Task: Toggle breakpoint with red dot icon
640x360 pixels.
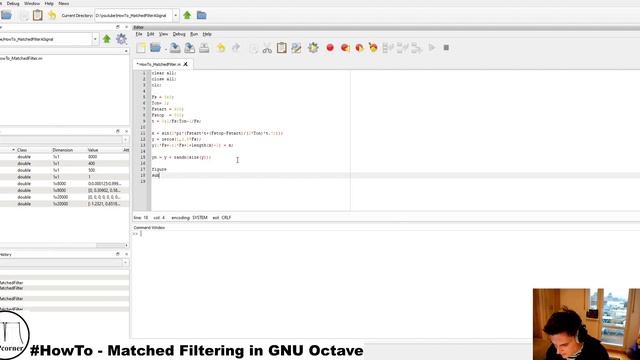Action: (330, 48)
